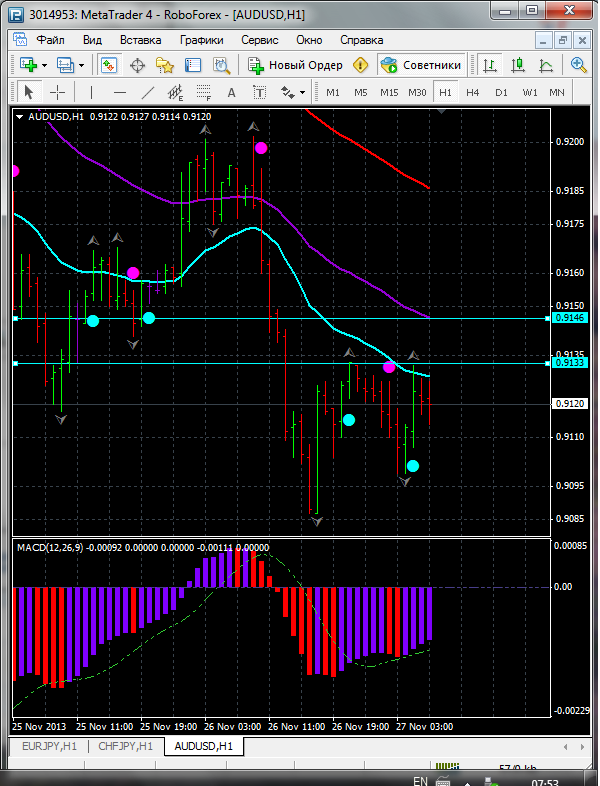Toggle the H1 timeframe button
Viewport: 600px width, 786px height.
[x=445, y=93]
